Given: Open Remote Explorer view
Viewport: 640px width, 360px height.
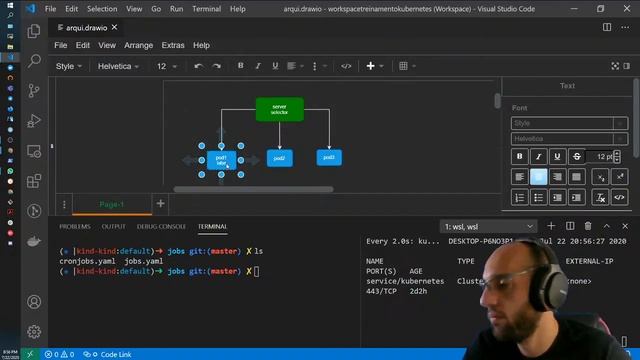Looking at the screenshot, I should click(x=34, y=151).
